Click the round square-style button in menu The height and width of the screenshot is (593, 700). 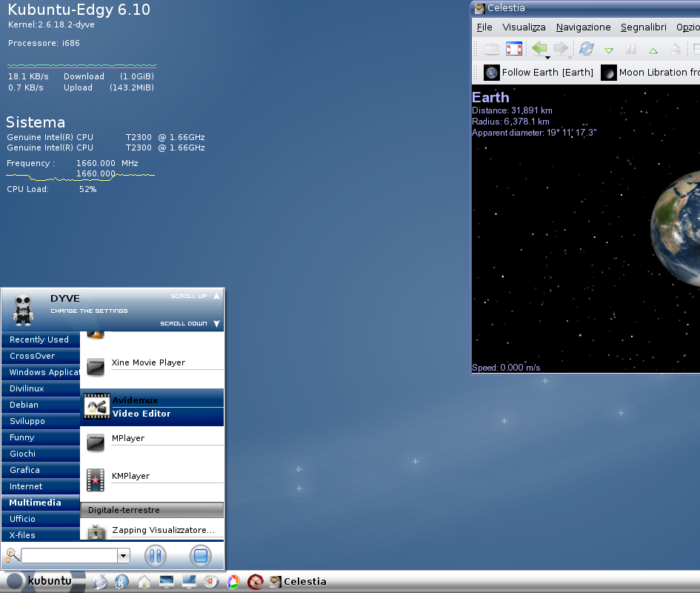(x=201, y=556)
